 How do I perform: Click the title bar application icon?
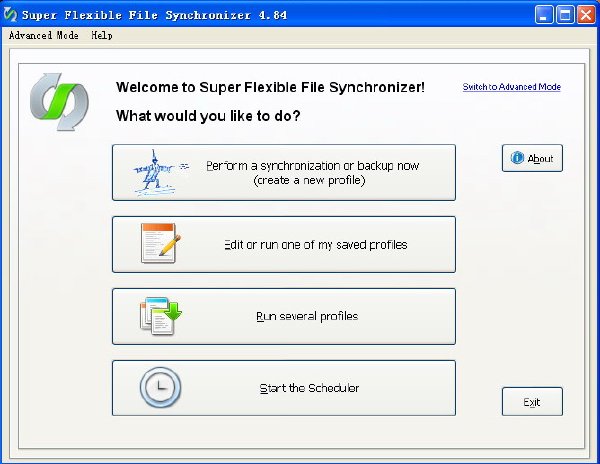pyautogui.click(x=10, y=15)
